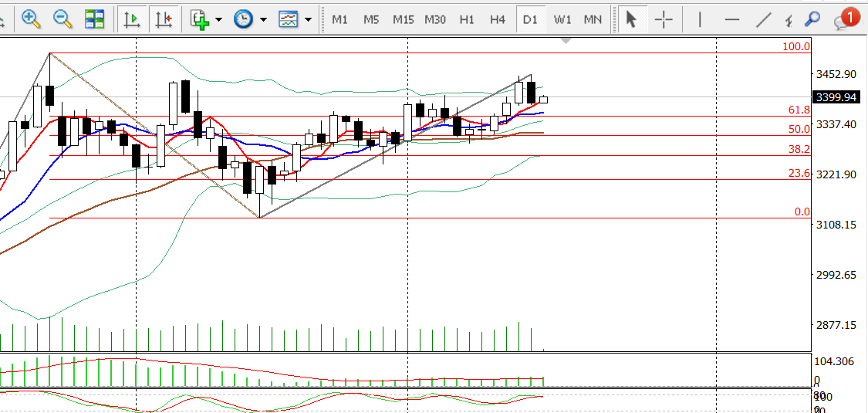Click the Fibonacci 38.2 level label
Viewport: 868px width, 413px height.
[x=799, y=150]
